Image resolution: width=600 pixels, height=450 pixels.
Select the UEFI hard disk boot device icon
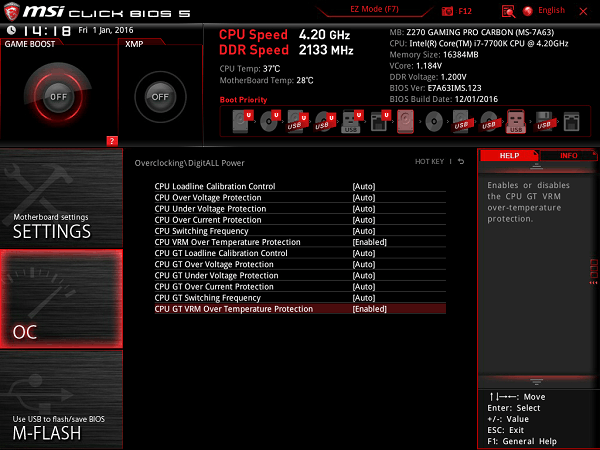pyautogui.click(x=243, y=121)
